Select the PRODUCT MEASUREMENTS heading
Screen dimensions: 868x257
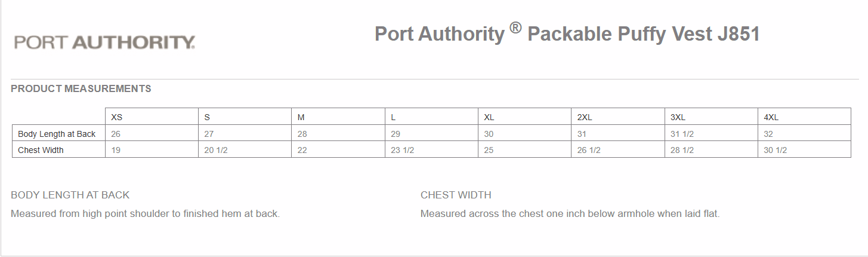click(x=81, y=88)
